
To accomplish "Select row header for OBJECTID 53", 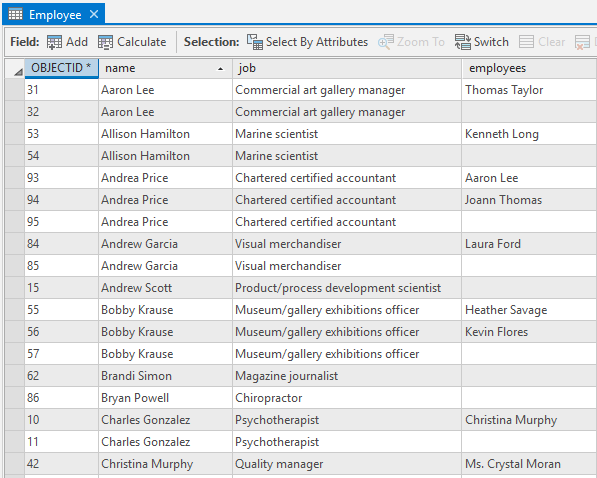I will point(15,134).
